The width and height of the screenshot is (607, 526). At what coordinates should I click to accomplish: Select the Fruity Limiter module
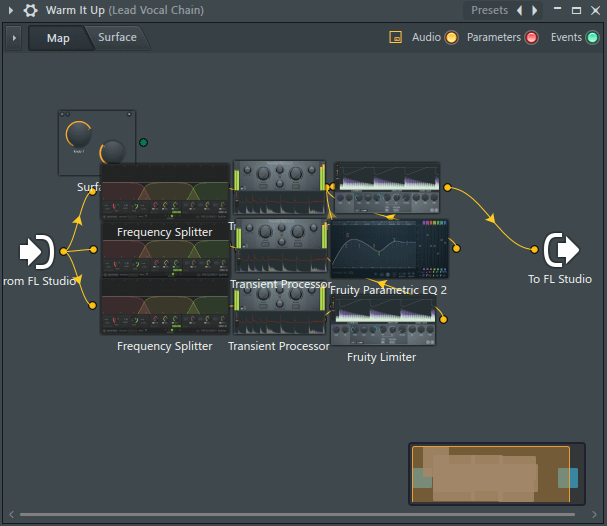383,321
